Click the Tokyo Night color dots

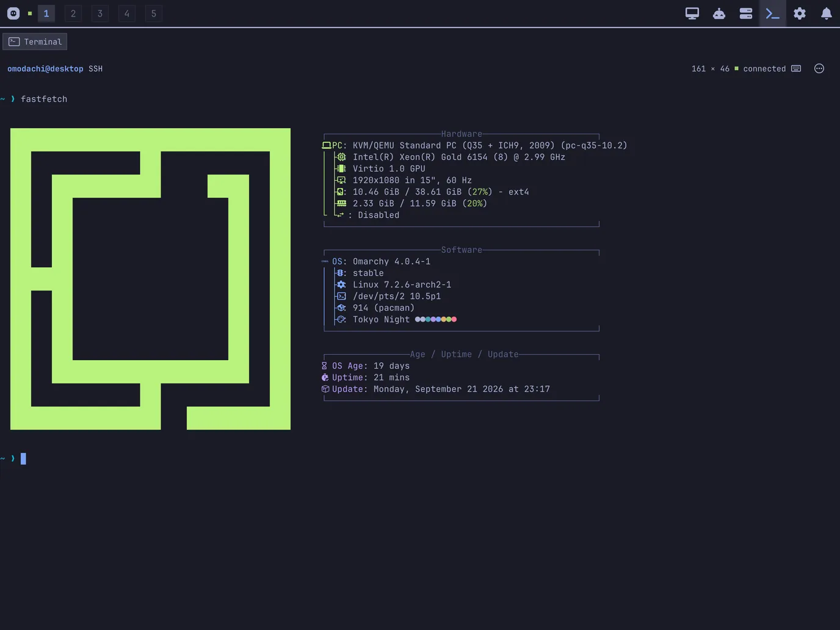click(x=436, y=319)
